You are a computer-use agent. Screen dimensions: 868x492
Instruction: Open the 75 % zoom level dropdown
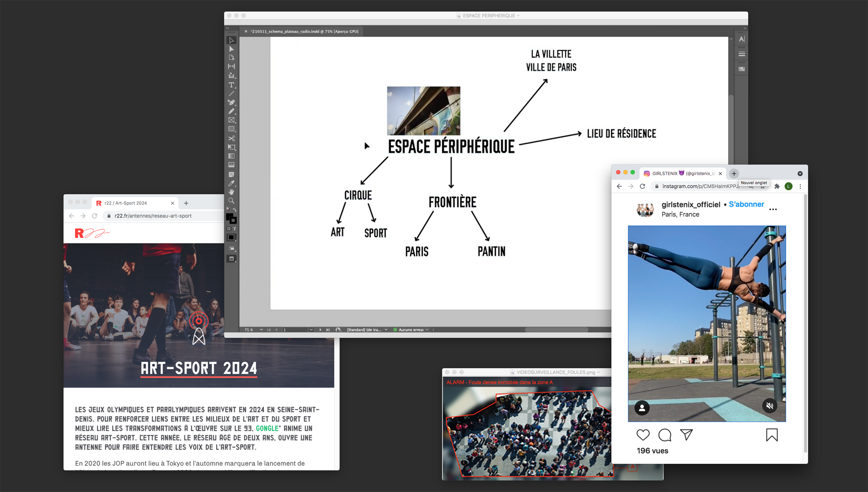pyautogui.click(x=261, y=330)
